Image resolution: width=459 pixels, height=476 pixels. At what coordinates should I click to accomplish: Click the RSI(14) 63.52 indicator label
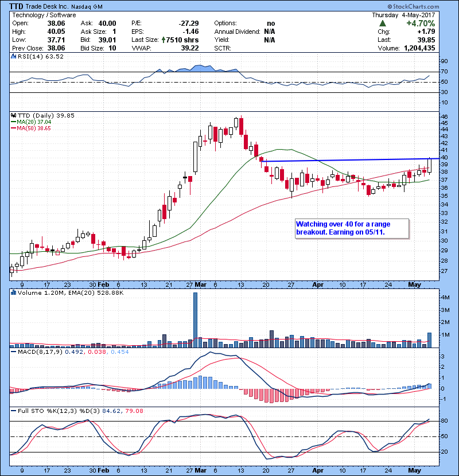41,56
